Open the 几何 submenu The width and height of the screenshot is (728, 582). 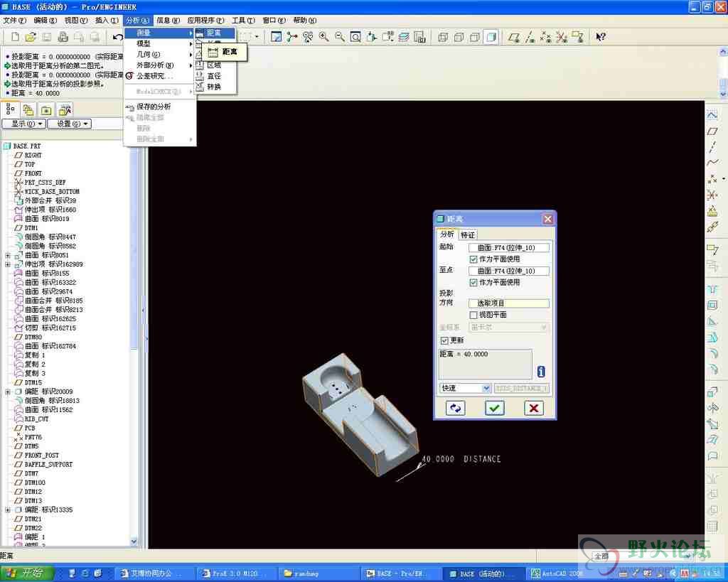tap(160, 54)
